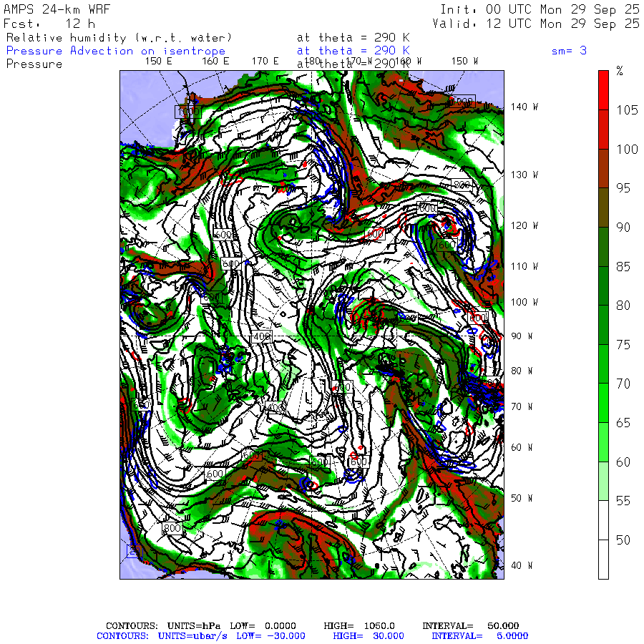
Task: Click the red top colorbar segment above 105
Action: click(x=603, y=90)
